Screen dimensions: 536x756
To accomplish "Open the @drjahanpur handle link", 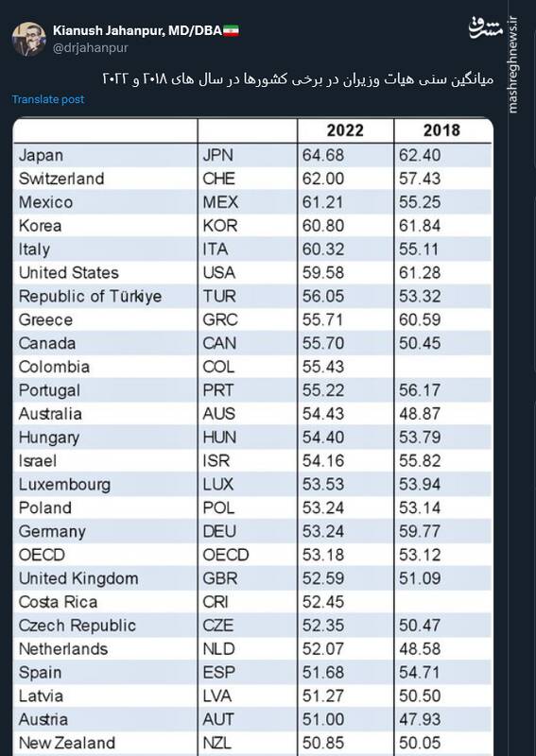I will [x=91, y=48].
